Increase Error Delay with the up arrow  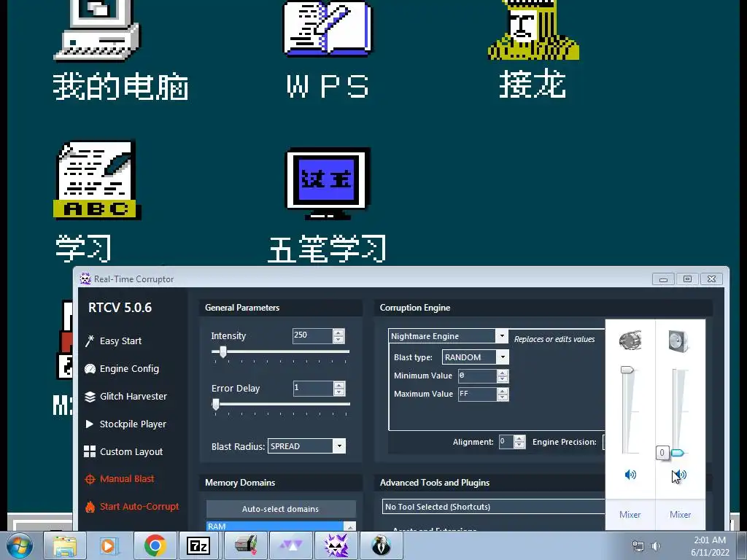click(x=339, y=385)
